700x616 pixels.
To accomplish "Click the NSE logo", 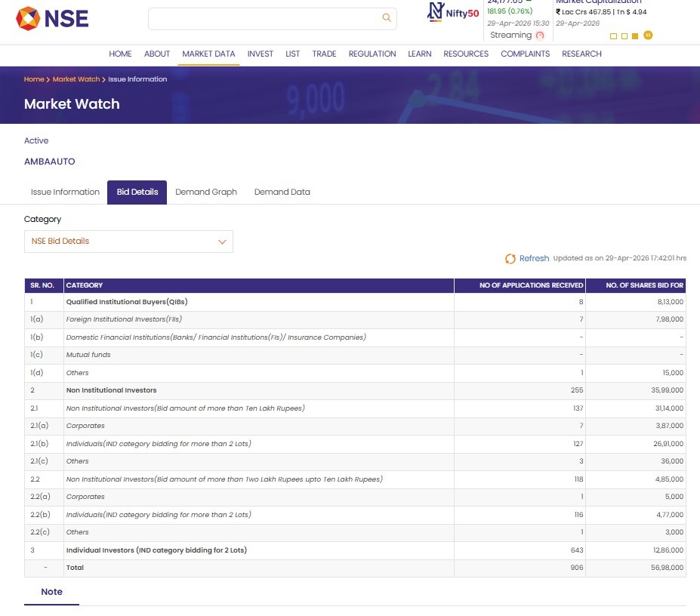I will point(52,18).
